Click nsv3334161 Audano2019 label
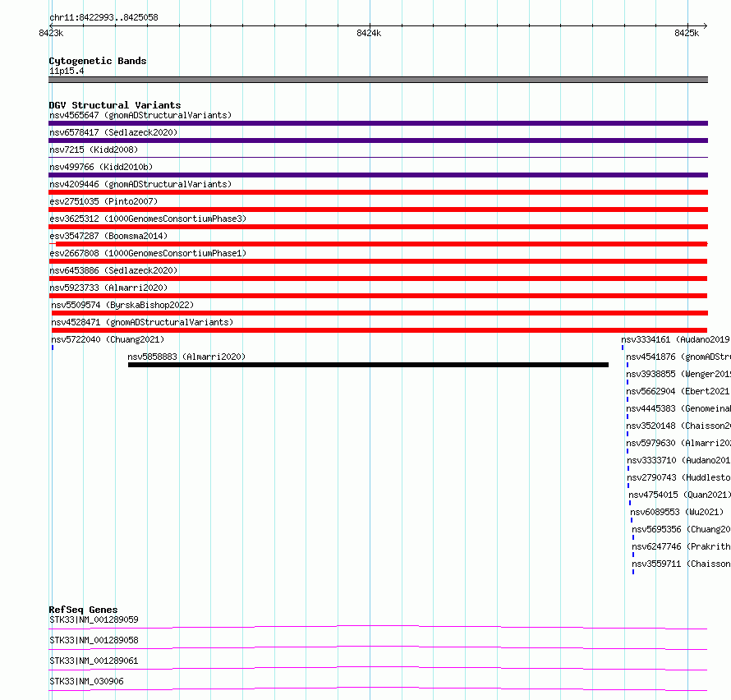Image resolution: width=731 pixels, height=700 pixels. 676,339
